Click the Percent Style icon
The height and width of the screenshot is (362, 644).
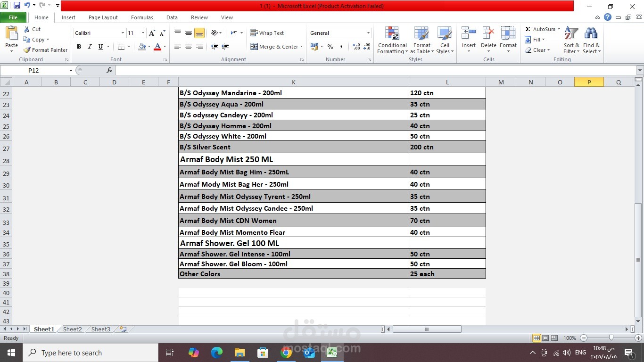(x=330, y=47)
